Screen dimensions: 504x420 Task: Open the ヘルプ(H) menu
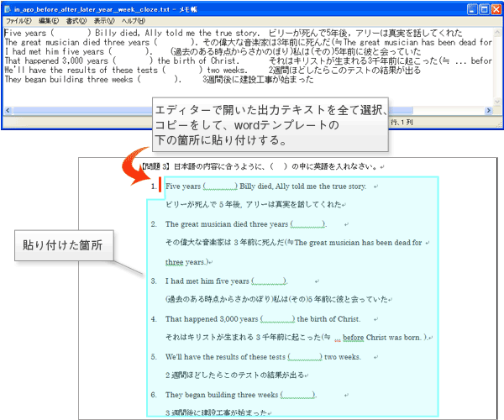click(133, 20)
